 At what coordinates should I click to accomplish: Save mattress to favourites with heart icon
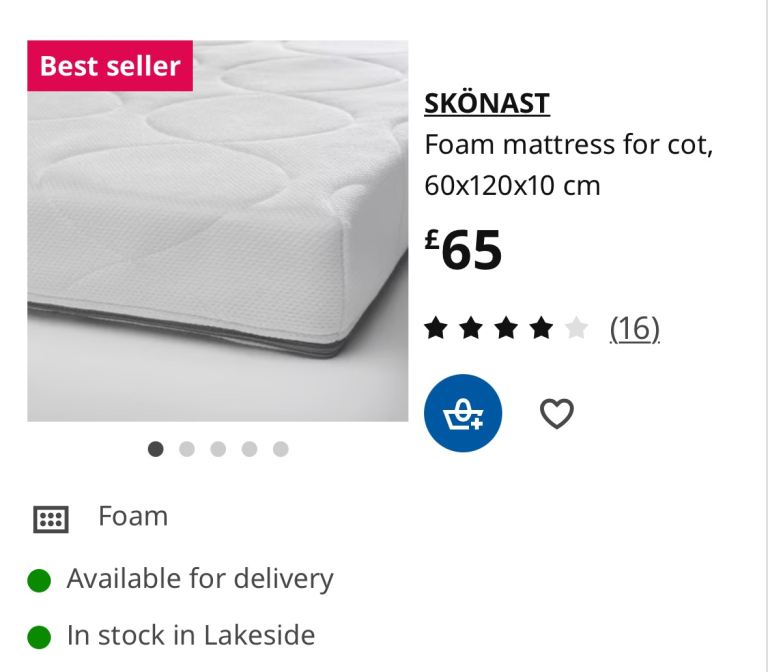coord(557,413)
